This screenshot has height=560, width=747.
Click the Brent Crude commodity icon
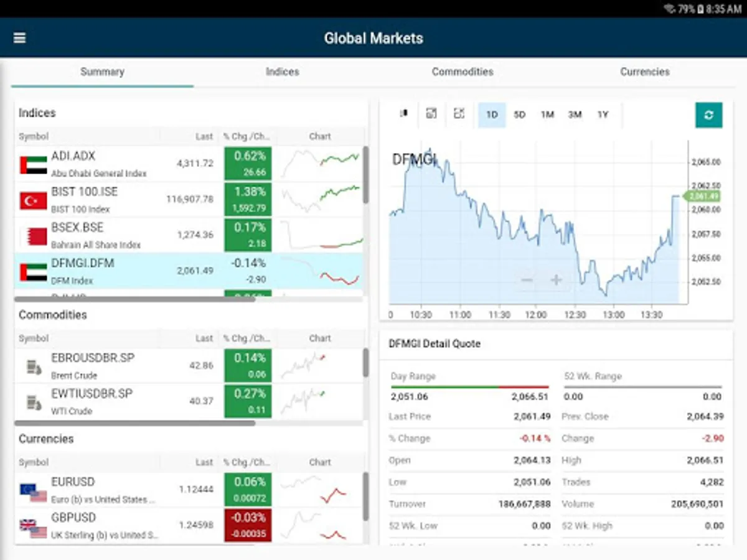pyautogui.click(x=34, y=367)
